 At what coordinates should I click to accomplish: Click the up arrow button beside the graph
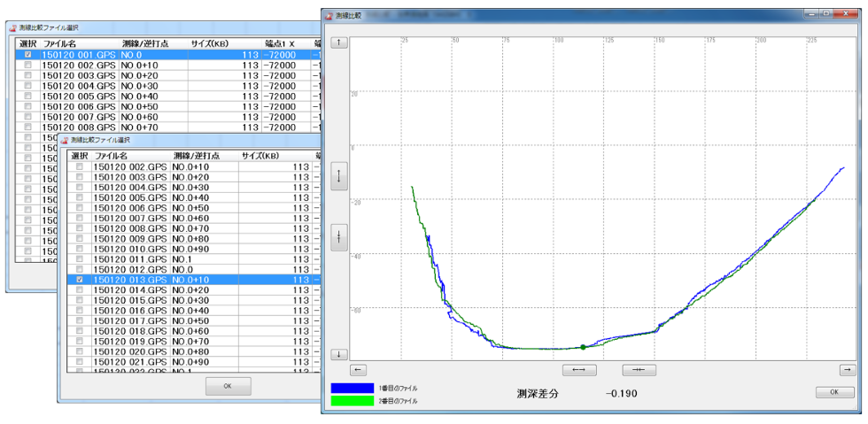point(339,42)
